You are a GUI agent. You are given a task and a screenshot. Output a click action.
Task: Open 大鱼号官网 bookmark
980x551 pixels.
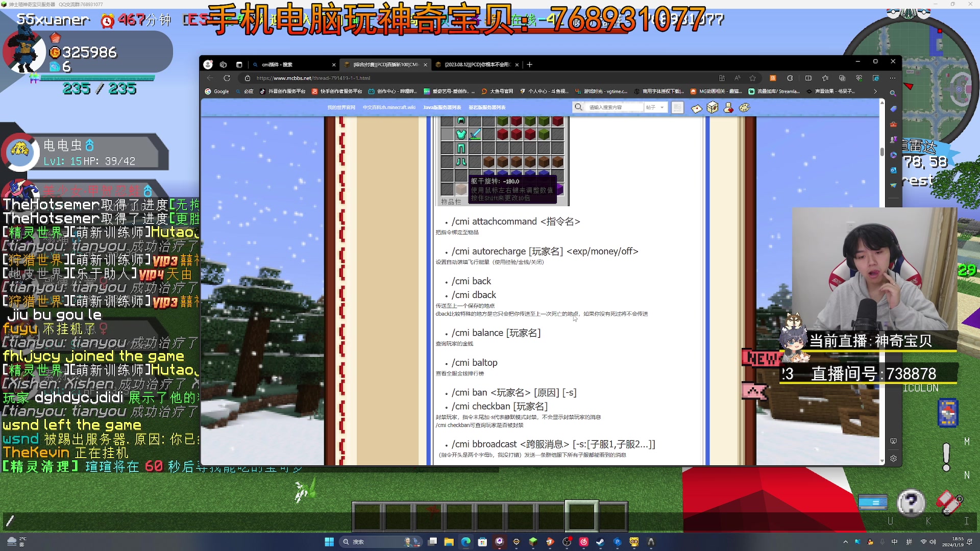[x=497, y=92]
